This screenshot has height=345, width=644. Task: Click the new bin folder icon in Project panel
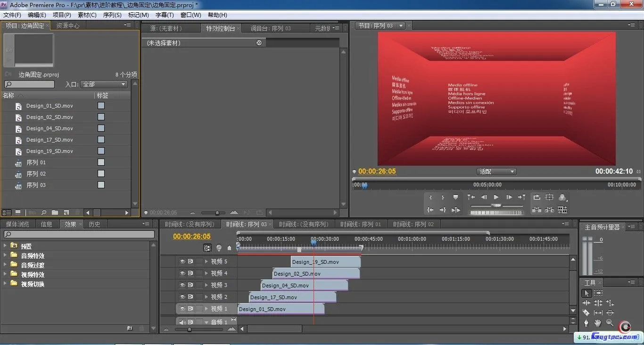55,213
